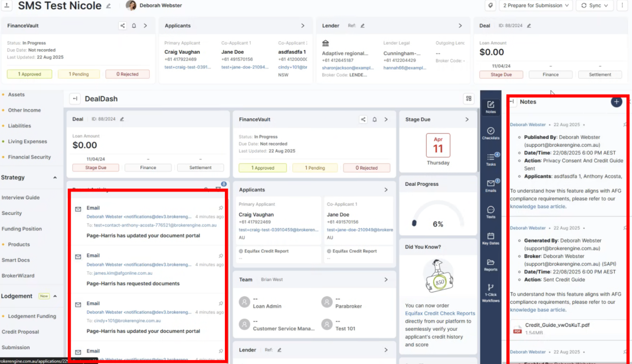Edit the SMS Test Nicole title pencil
The height and width of the screenshot is (364, 632).
tap(108, 6)
